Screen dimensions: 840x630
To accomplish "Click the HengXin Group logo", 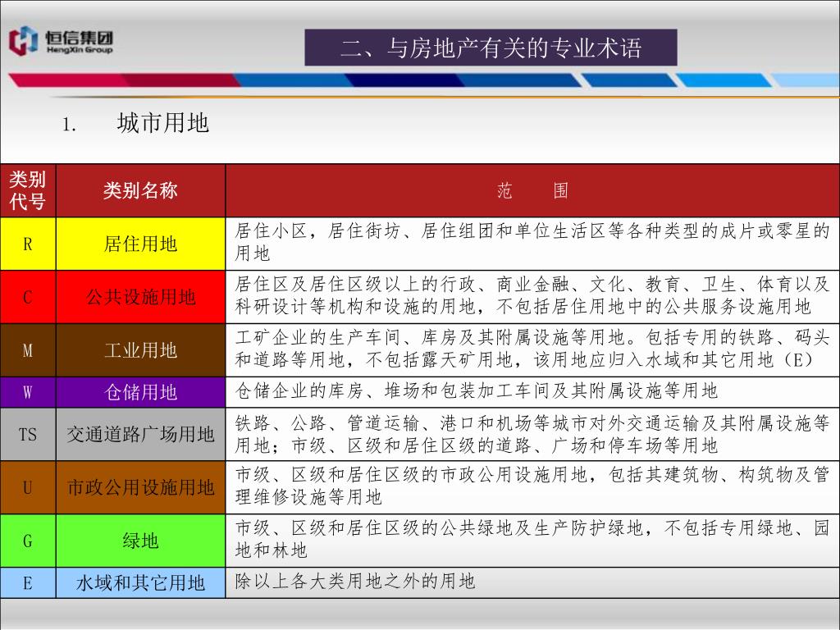I will [61, 41].
